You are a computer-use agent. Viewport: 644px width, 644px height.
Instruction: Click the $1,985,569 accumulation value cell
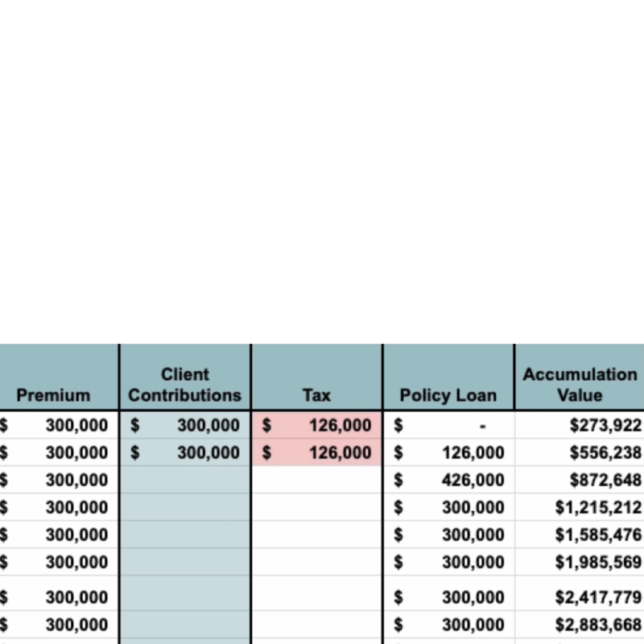click(580, 562)
